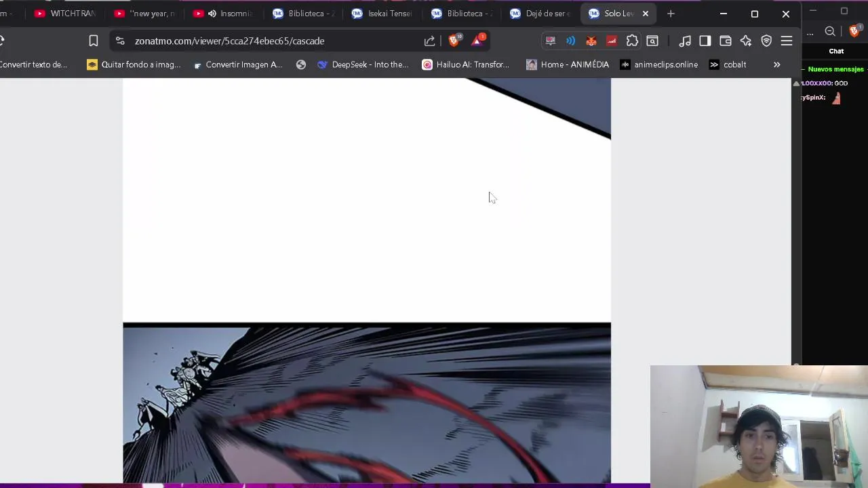The height and width of the screenshot is (488, 868).
Task: Click the webcam overlay video
Action: pos(759,426)
